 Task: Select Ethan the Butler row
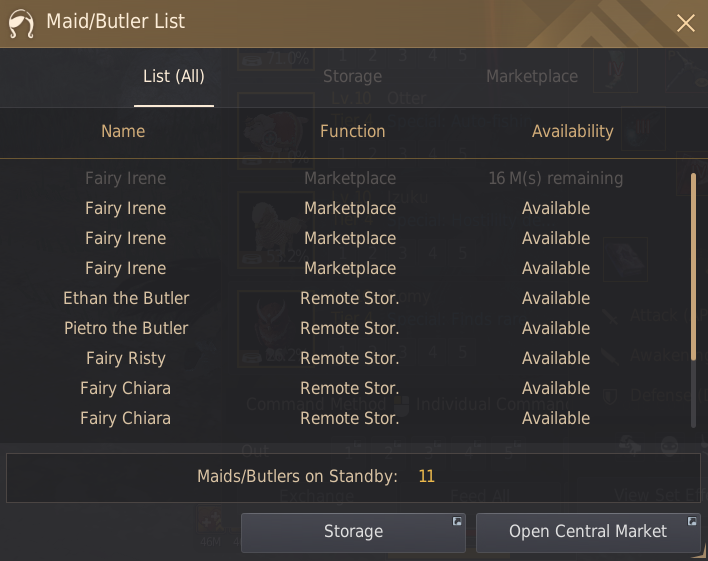(345, 298)
